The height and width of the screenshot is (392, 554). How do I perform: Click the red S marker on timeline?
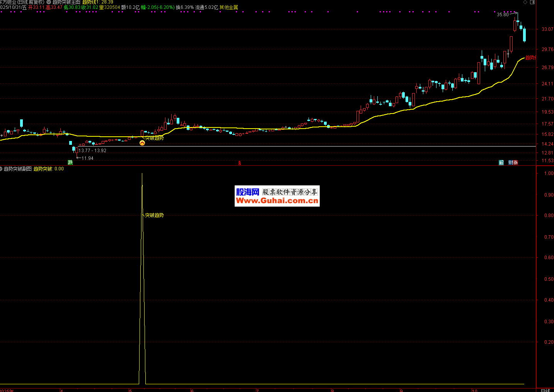point(240,163)
